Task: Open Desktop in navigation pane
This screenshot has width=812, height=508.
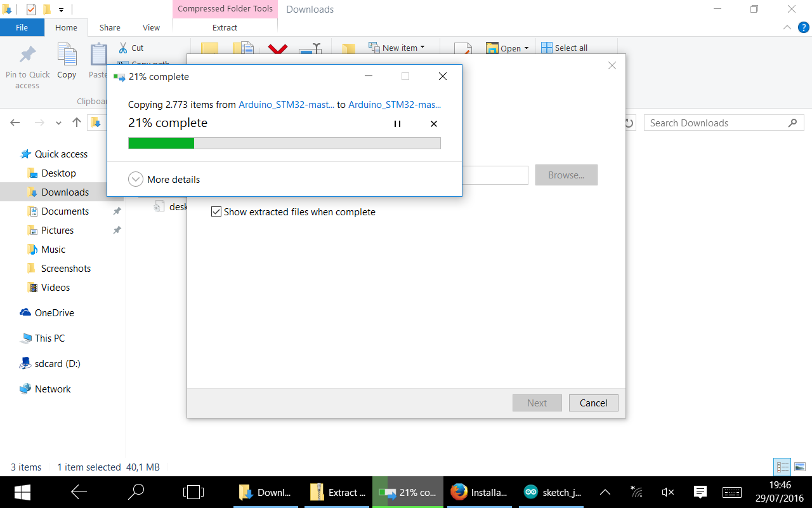Action: (58, 173)
